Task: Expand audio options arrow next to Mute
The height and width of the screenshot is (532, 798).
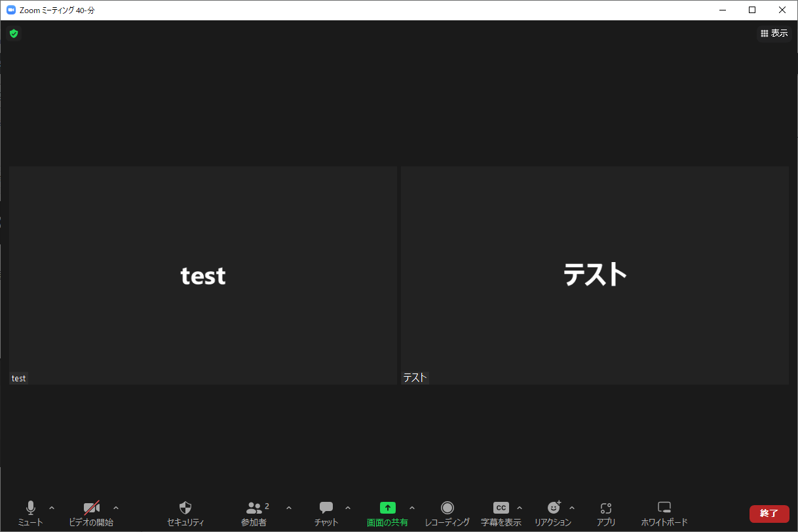Action: 52,508
